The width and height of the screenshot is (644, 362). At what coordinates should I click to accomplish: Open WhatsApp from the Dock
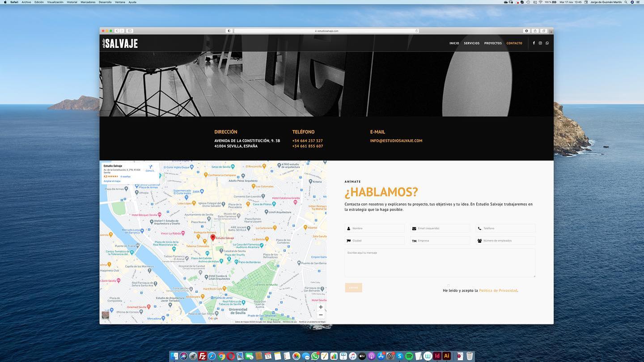tap(315, 356)
